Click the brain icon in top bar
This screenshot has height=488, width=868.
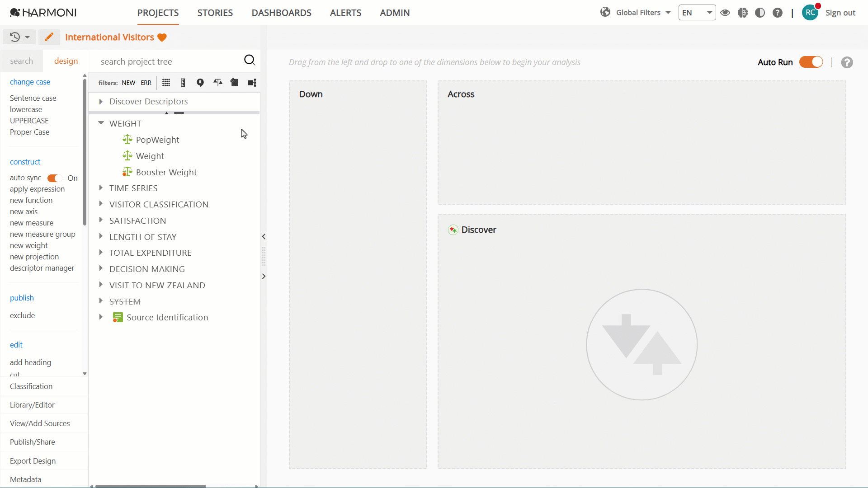point(743,13)
